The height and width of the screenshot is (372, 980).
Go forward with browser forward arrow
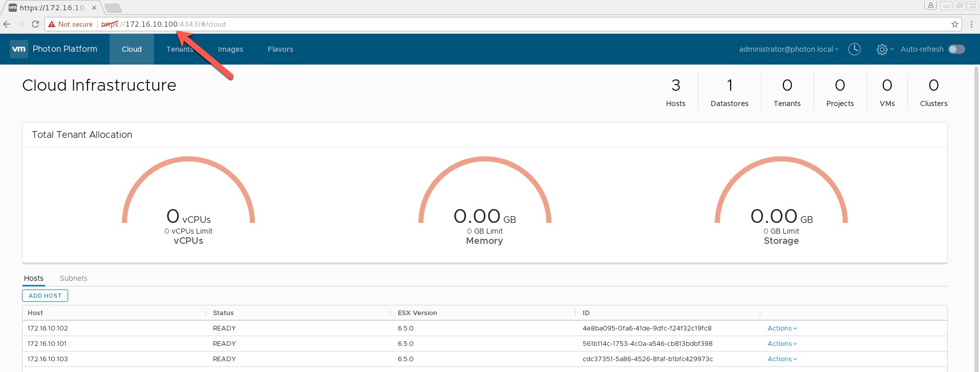[21, 24]
